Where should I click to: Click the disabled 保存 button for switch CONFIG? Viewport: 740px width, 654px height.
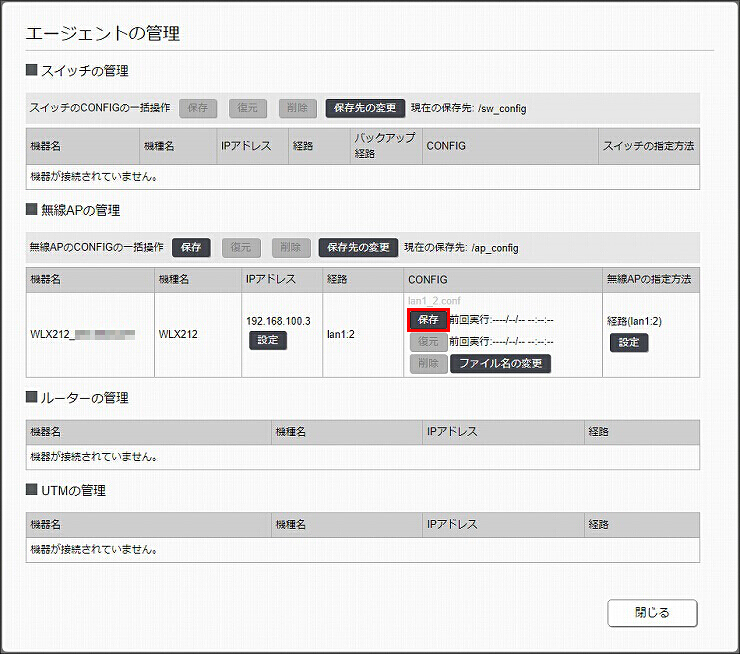(x=198, y=108)
